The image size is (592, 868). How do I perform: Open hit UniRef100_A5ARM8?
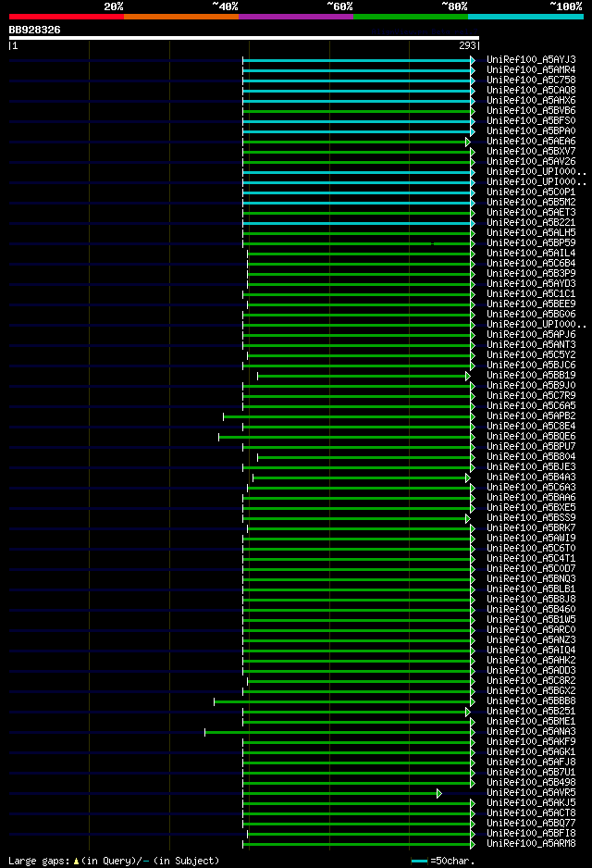pyautogui.click(x=531, y=844)
